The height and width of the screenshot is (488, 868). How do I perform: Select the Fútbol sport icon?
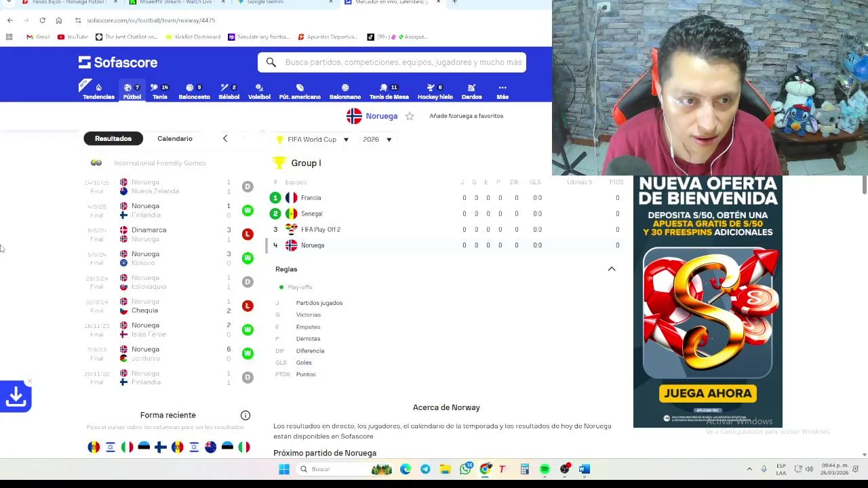click(132, 91)
